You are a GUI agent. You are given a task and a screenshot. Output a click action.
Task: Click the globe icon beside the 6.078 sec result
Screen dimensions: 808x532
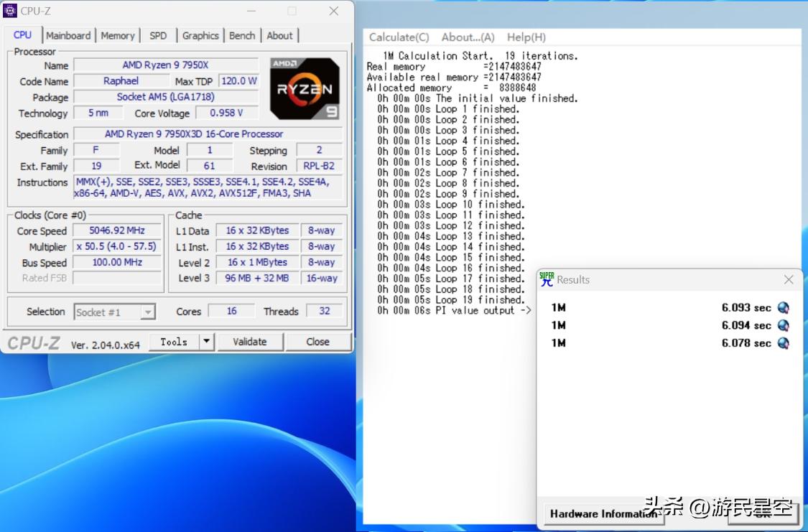pos(782,343)
